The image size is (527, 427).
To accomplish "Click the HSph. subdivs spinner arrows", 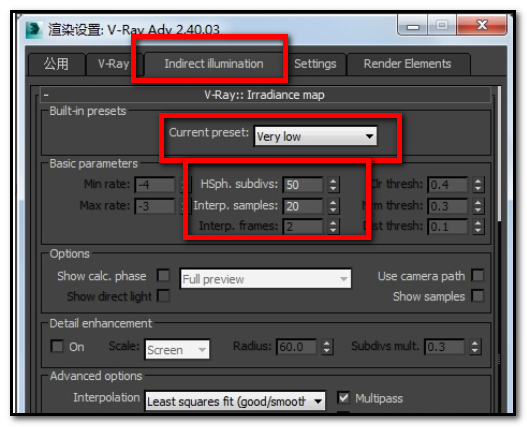I will [333, 185].
